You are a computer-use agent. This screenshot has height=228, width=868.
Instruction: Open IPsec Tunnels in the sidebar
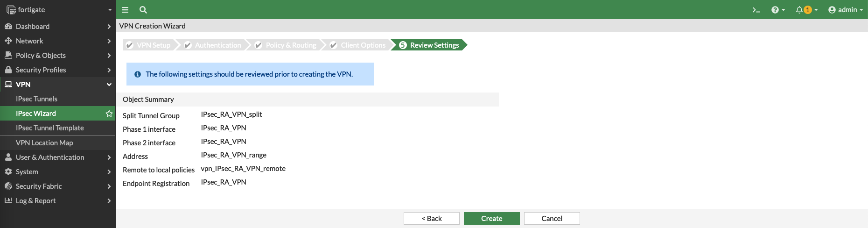pyautogui.click(x=36, y=99)
